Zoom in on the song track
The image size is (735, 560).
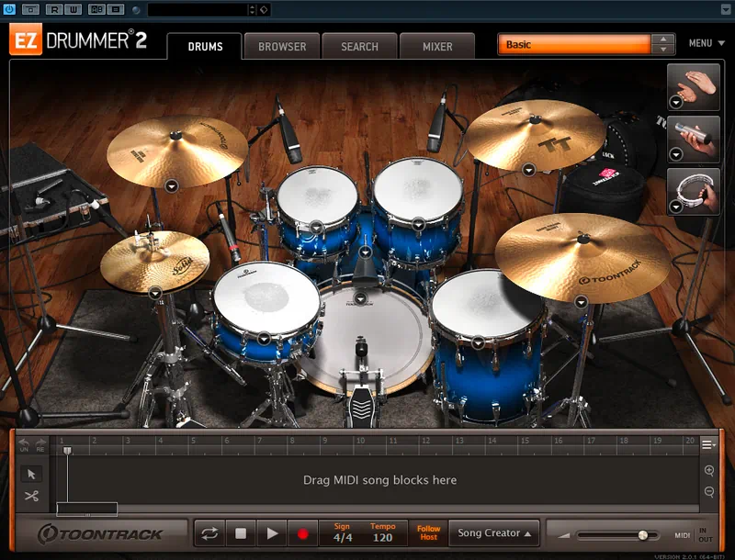(709, 471)
